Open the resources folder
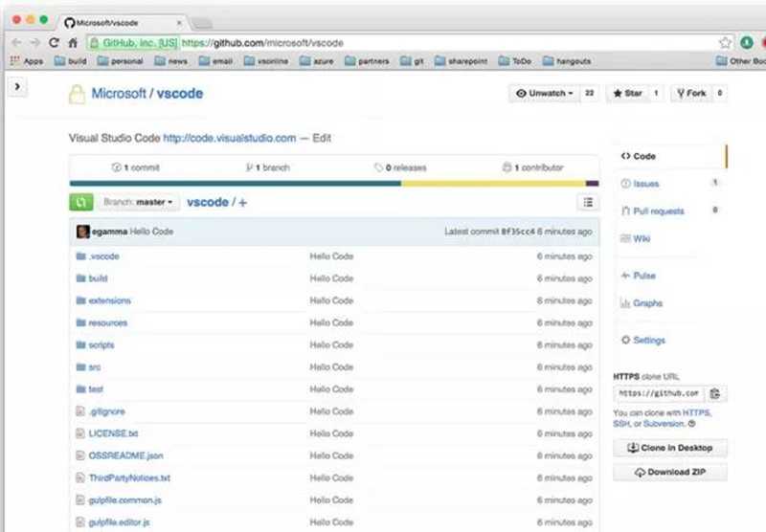 [108, 322]
